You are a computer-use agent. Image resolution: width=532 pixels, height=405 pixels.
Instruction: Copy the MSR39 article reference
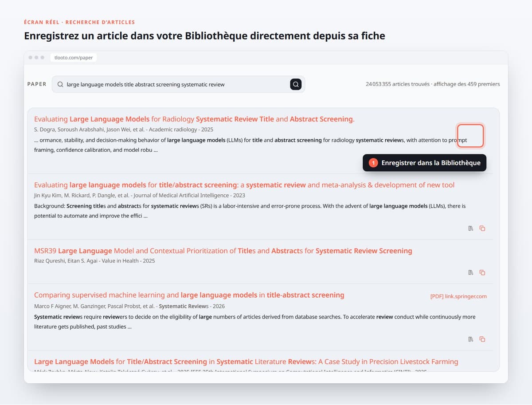click(482, 273)
